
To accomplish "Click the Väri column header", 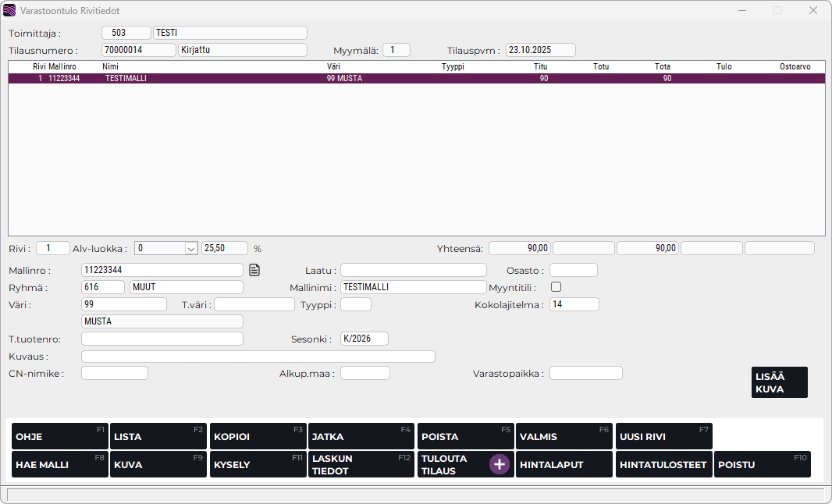I will [334, 67].
